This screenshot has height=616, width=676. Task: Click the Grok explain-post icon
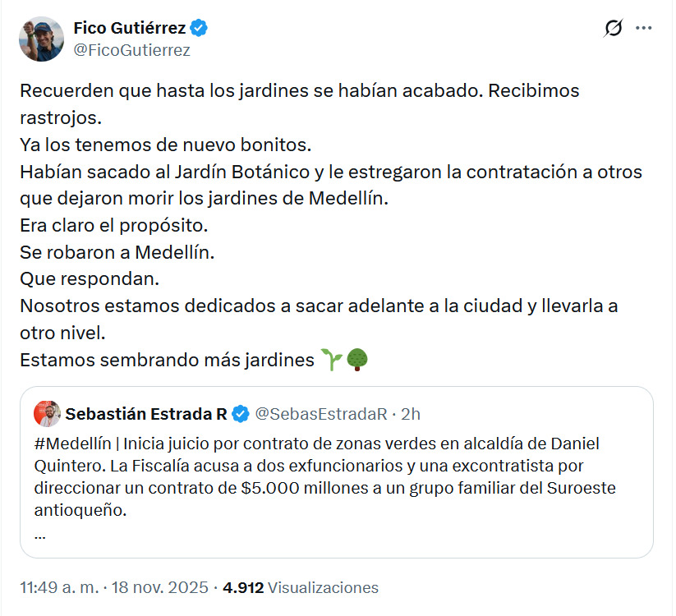pyautogui.click(x=613, y=29)
